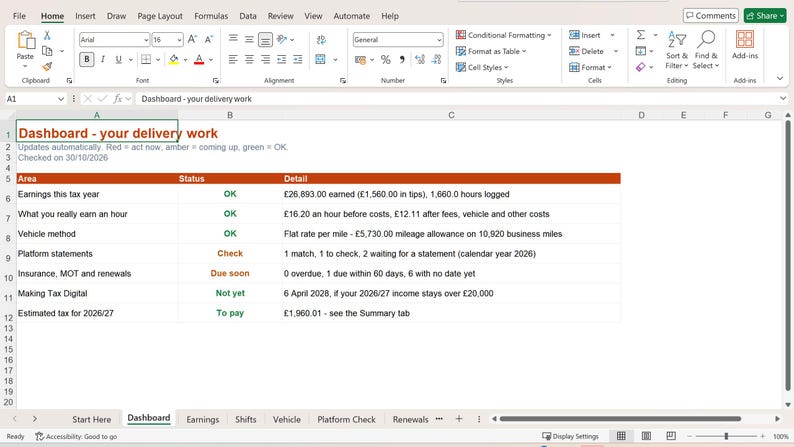Image resolution: width=794 pixels, height=447 pixels.
Task: Toggle Bold formatting
Action: click(x=87, y=59)
